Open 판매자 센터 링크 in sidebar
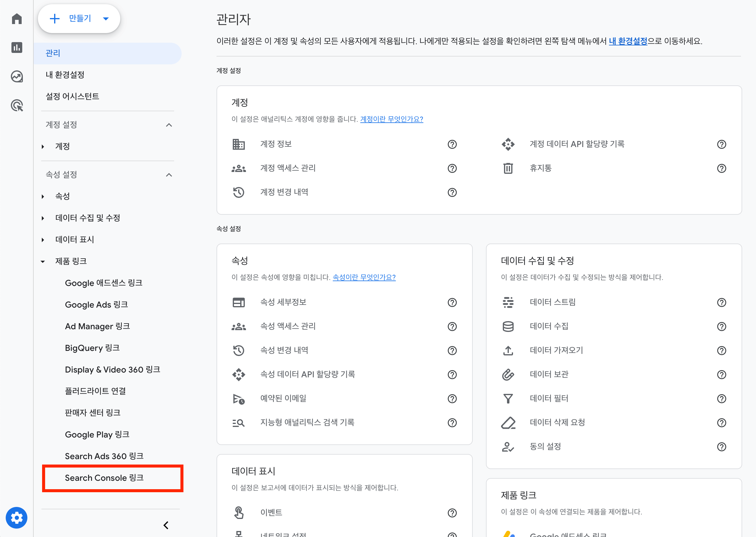Viewport: 756px width, 537px height. (x=93, y=413)
